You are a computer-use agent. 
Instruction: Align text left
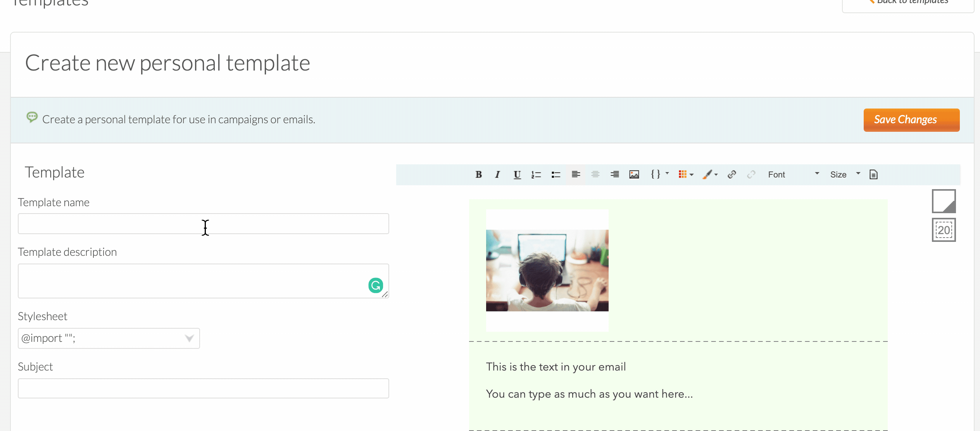576,174
